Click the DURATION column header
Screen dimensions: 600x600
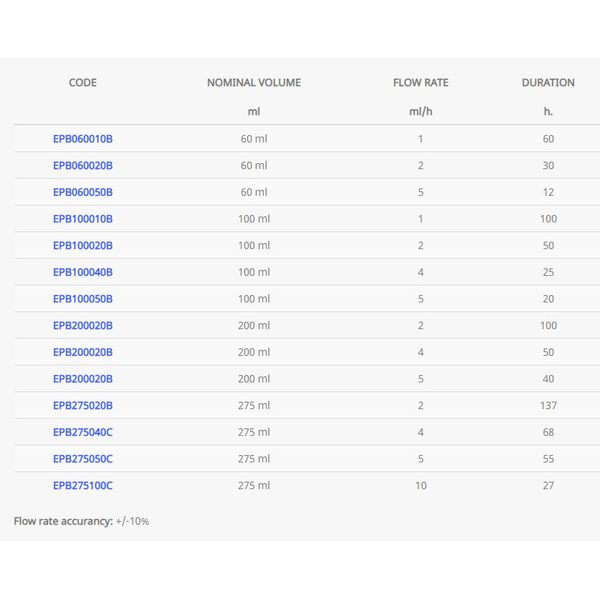click(548, 83)
